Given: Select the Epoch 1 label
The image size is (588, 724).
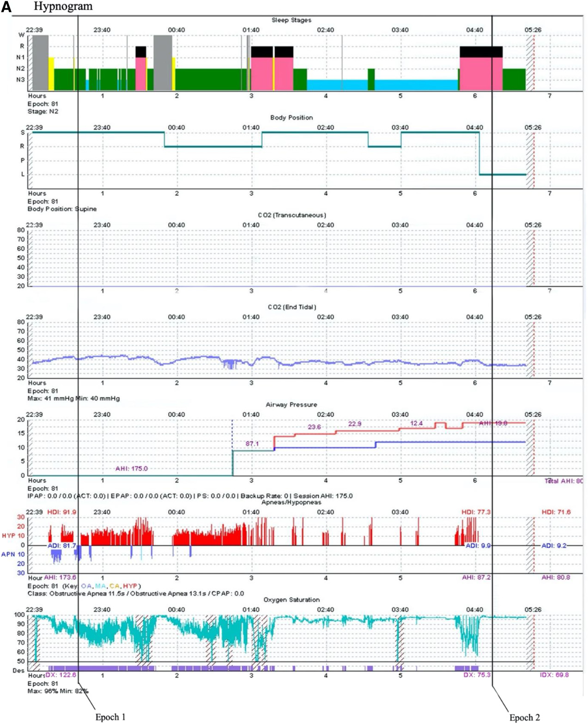Looking at the screenshot, I should pyautogui.click(x=110, y=717).
